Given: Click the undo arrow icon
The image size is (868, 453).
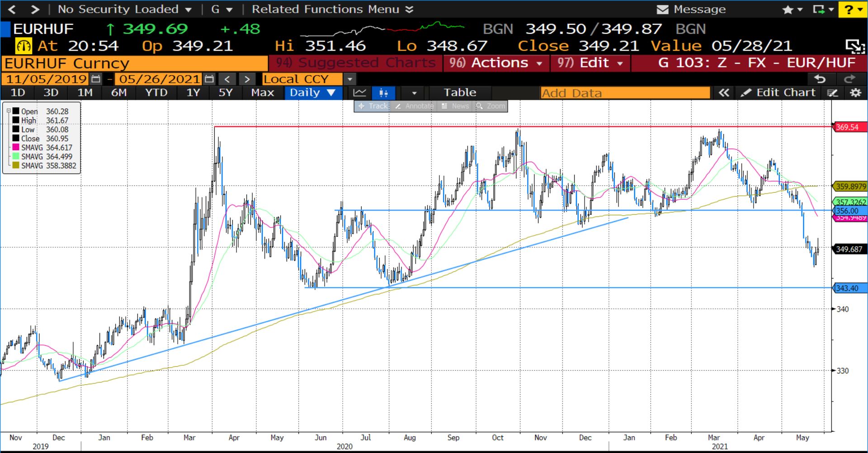Looking at the screenshot, I should click(x=820, y=79).
